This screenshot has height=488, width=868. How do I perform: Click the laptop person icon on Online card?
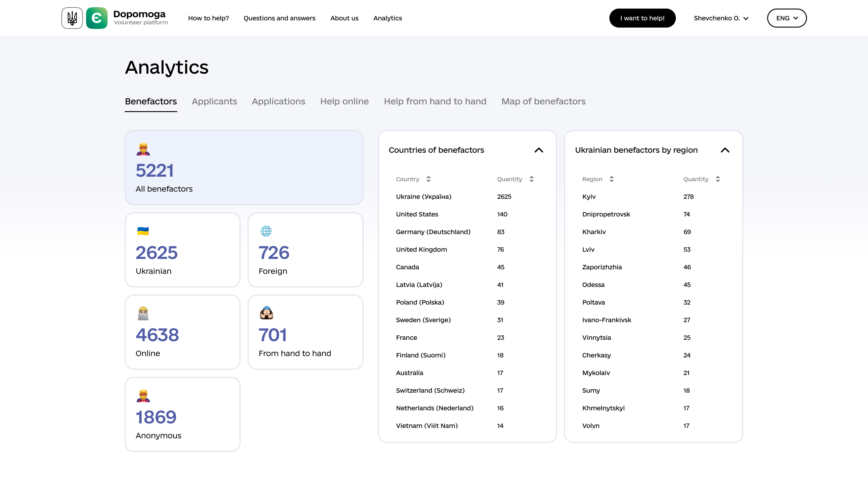[x=143, y=313]
